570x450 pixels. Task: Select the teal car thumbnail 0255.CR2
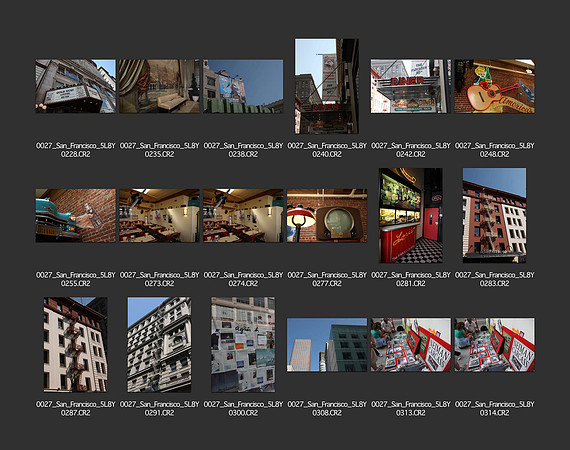click(76, 216)
